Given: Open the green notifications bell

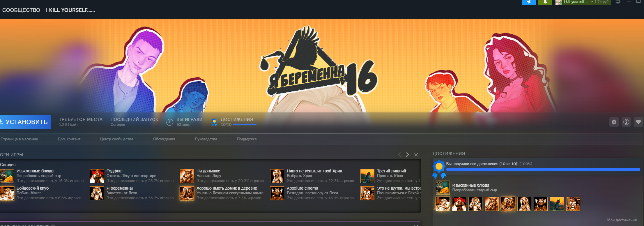Looking at the screenshot, I should coord(545,2).
